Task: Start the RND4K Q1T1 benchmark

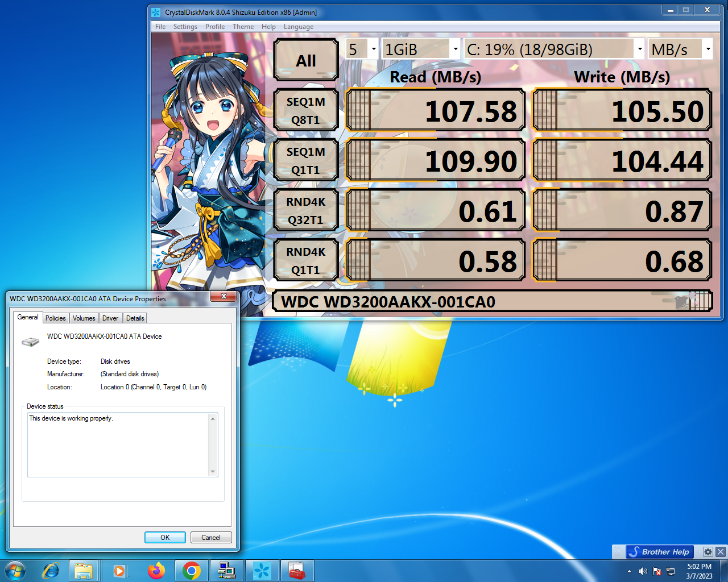Action: tap(306, 260)
